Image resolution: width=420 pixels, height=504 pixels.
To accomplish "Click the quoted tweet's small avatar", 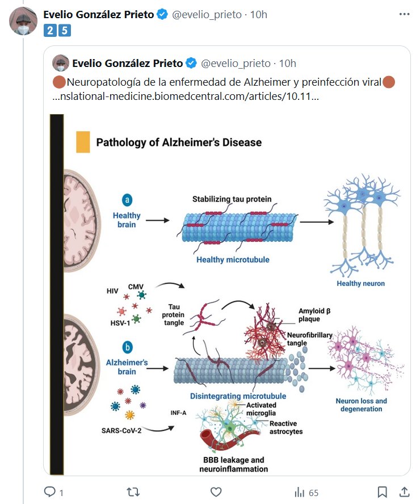I will [61, 63].
